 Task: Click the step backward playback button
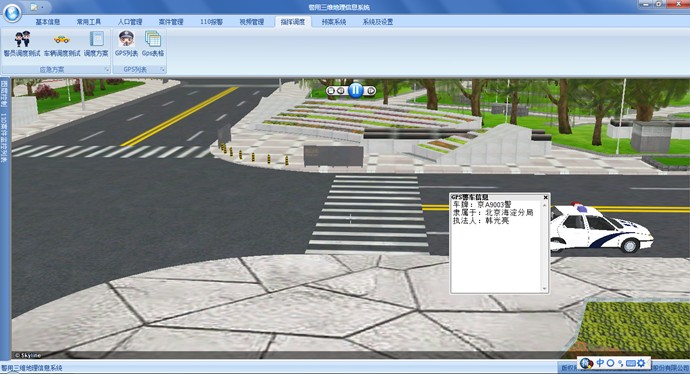point(341,90)
